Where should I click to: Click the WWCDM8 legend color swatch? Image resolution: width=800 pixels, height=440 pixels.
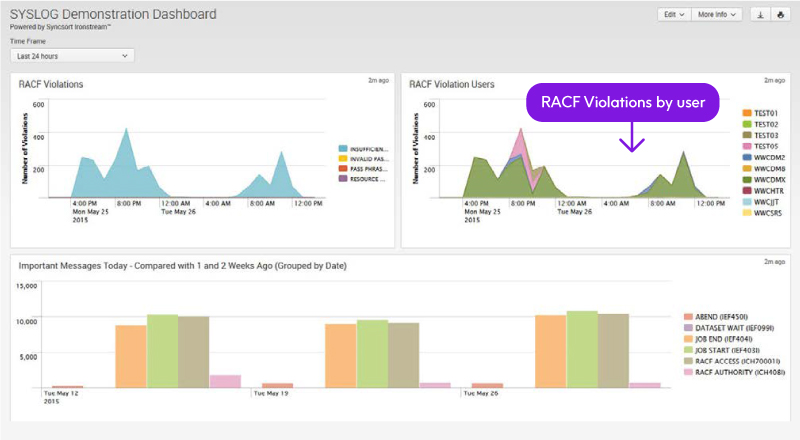pyautogui.click(x=747, y=168)
